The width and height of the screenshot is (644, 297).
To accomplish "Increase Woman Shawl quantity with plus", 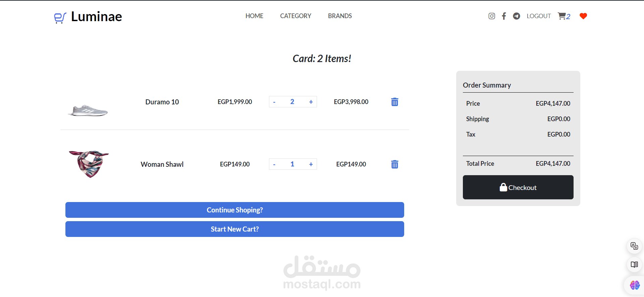I will pyautogui.click(x=311, y=164).
